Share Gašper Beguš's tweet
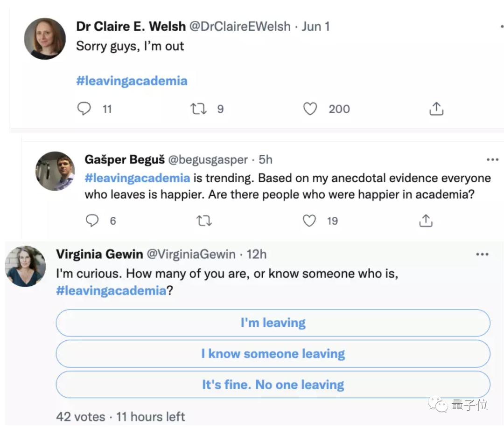Viewport: 504px width, 427px height. click(x=426, y=220)
